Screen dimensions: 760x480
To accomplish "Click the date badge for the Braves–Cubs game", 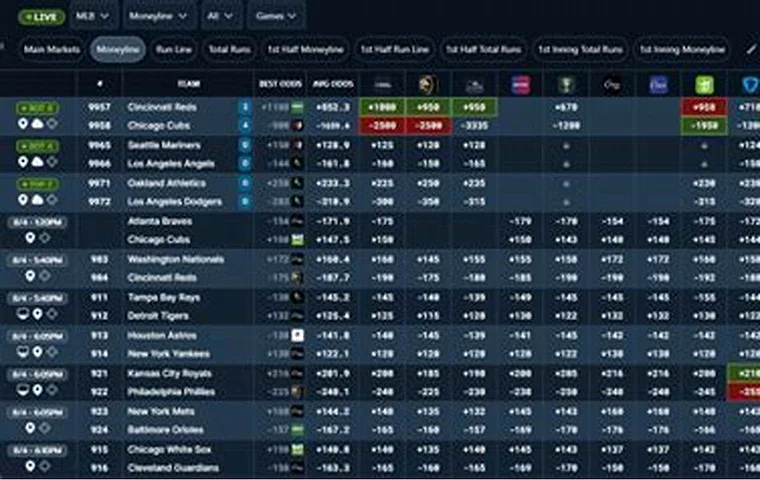I will 37,222.
